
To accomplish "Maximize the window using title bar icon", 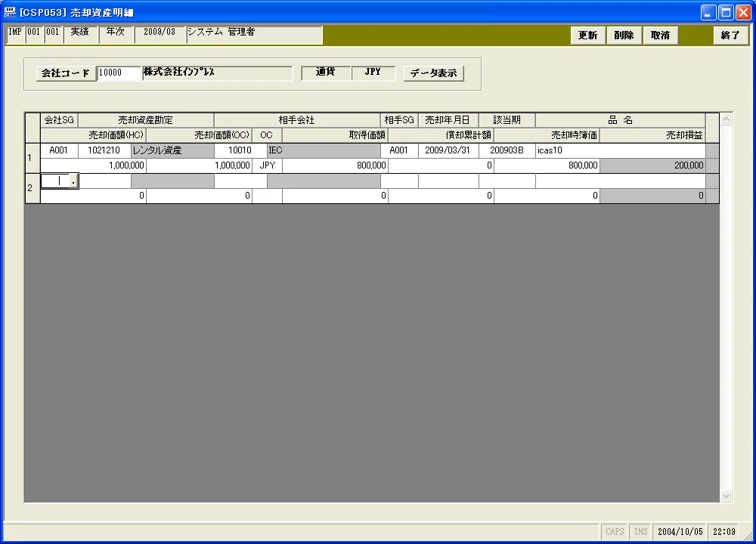I will click(725, 12).
